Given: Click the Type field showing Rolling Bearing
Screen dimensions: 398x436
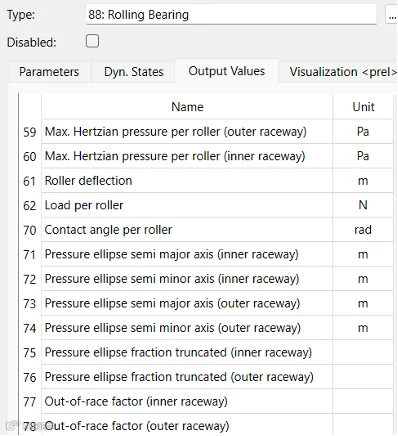Looking at the screenshot, I should pos(231,15).
